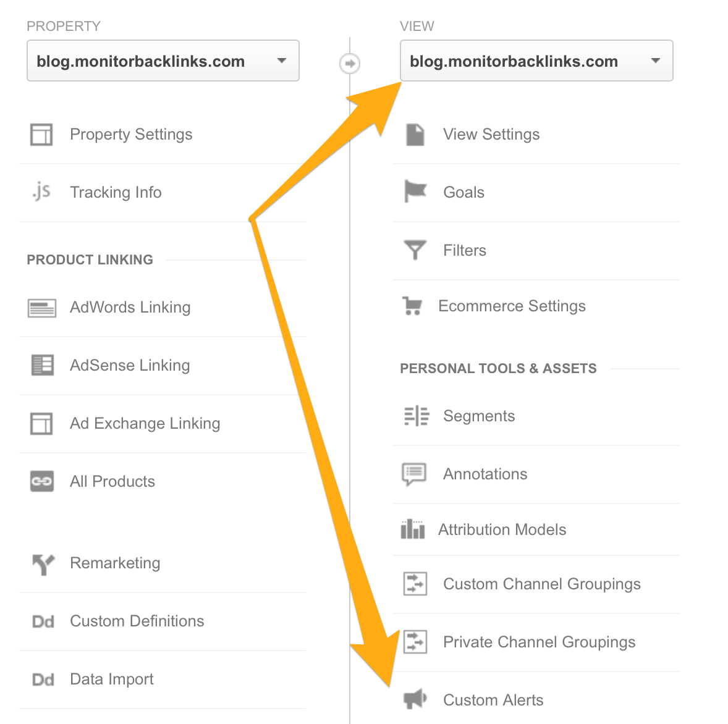Open the Property dropdown selector
Viewport: 728px width, 724px height.
click(163, 61)
